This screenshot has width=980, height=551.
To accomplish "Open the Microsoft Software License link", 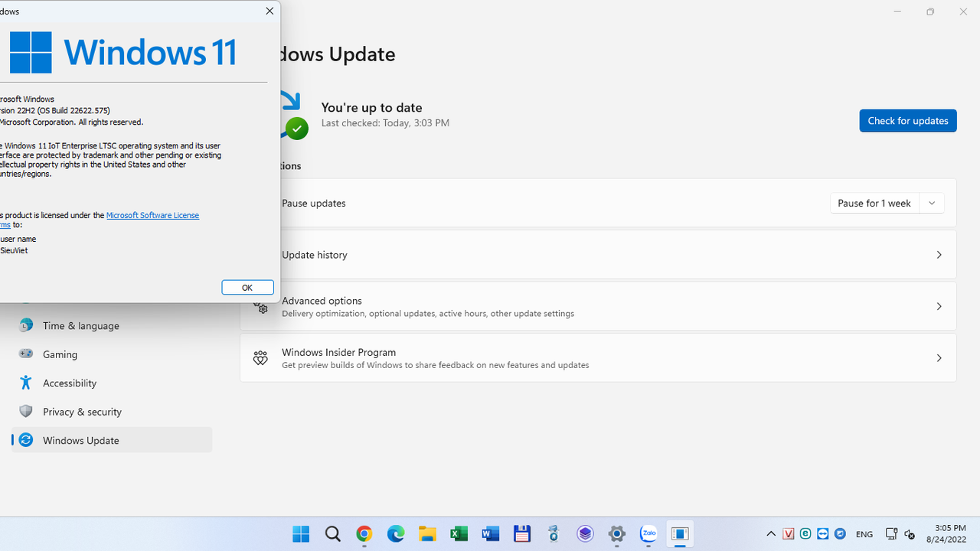I will (x=152, y=215).
